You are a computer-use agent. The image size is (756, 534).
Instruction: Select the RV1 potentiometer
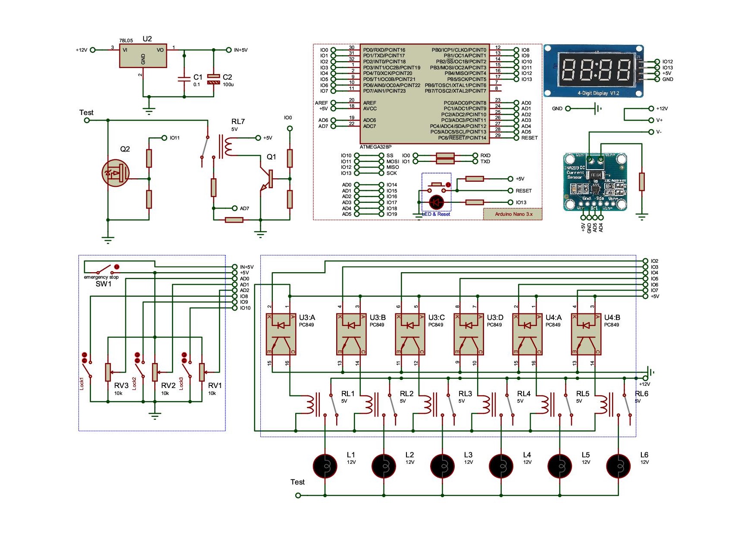point(202,372)
